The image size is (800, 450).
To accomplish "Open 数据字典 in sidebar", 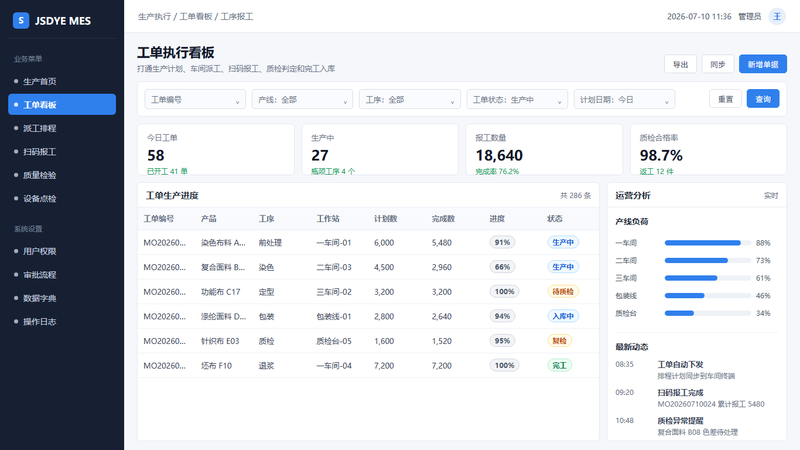I will click(x=62, y=298).
